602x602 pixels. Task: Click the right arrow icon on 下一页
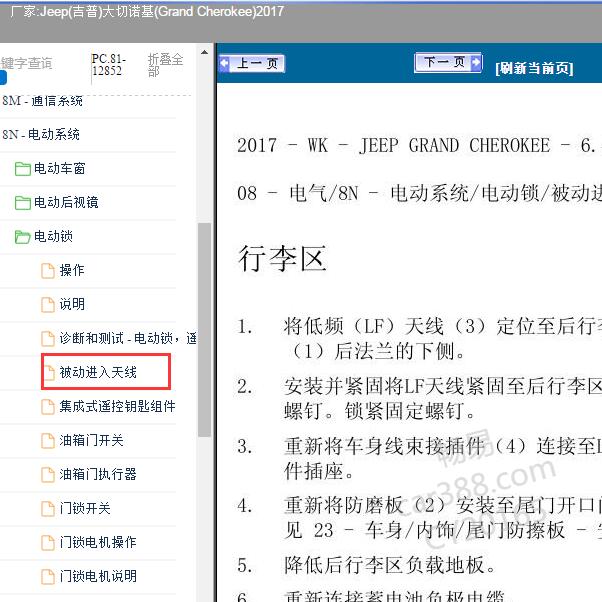click(x=476, y=62)
